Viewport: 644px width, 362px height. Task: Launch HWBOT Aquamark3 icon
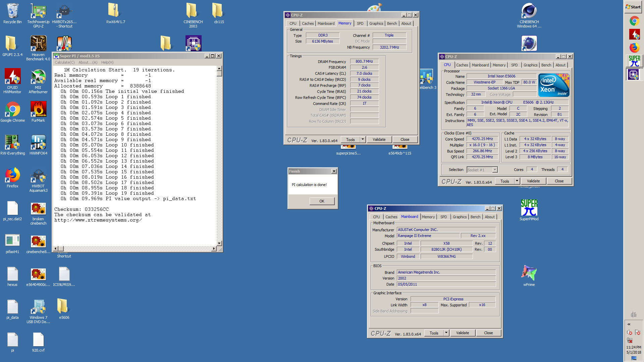[38, 180]
